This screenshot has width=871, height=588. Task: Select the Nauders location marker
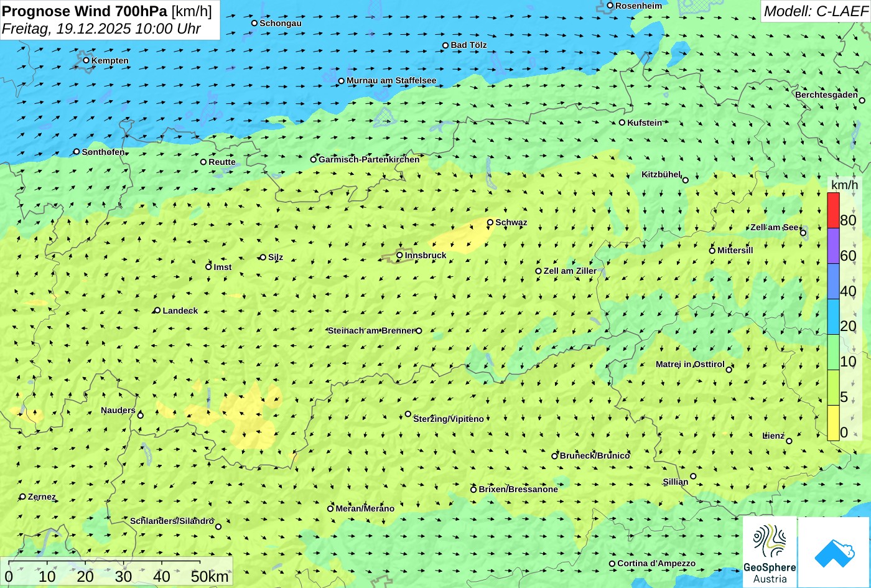(141, 415)
